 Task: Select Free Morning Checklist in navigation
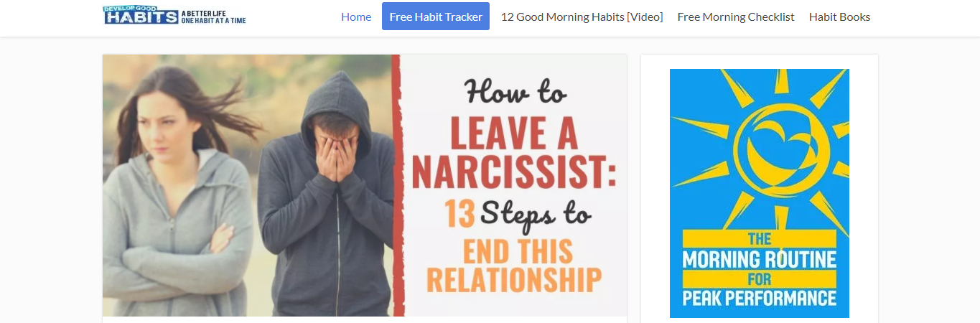coord(736,17)
